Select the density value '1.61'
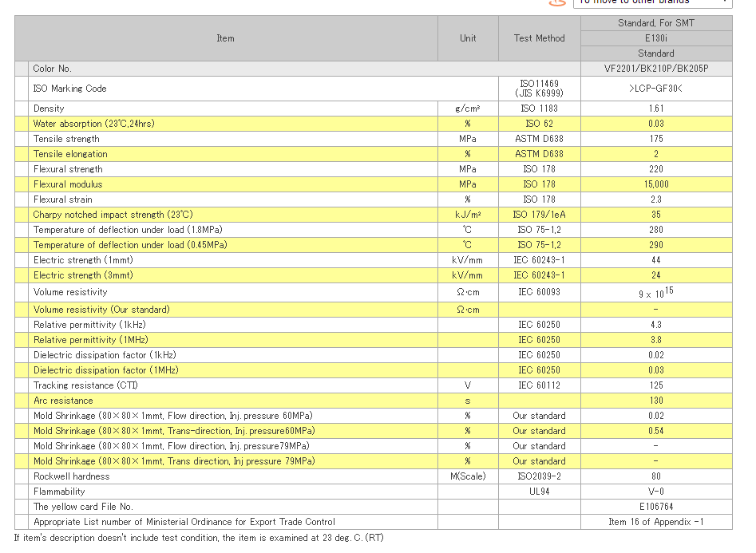The image size is (756, 553). [x=656, y=109]
